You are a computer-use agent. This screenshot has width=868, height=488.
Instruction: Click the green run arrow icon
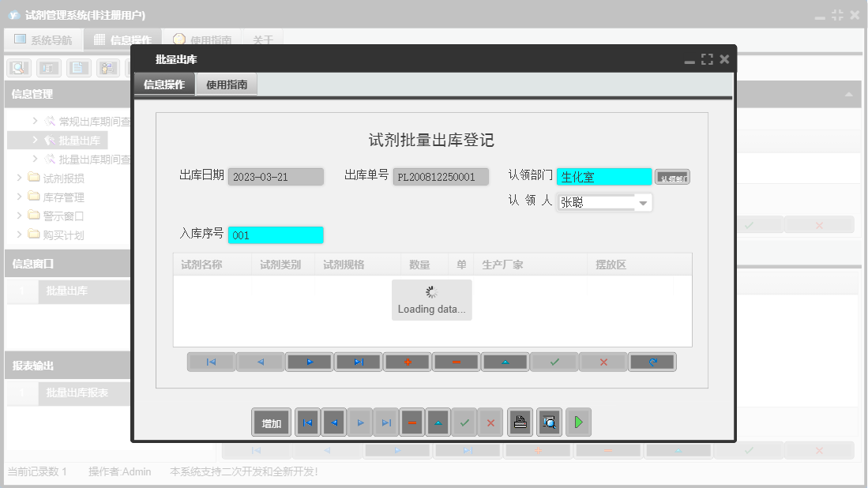pyautogui.click(x=577, y=422)
